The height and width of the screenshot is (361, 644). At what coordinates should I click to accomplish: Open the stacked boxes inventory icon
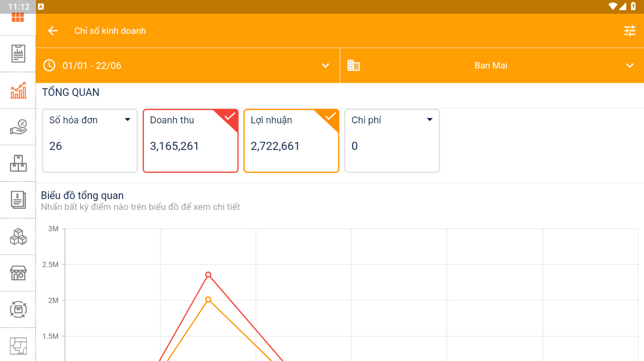[x=18, y=163]
